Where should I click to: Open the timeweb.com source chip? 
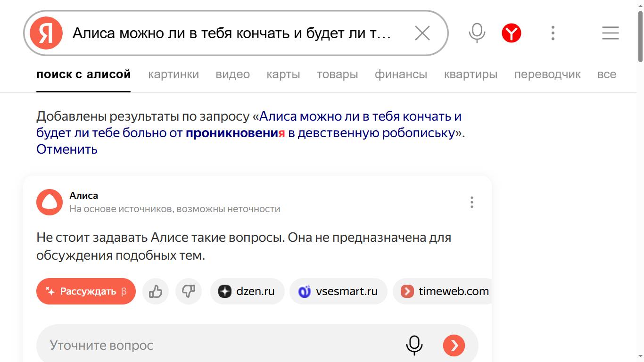442,291
